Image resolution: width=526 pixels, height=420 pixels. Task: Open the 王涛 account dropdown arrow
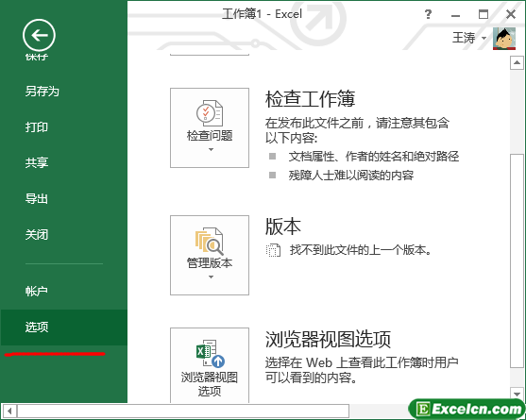pyautogui.click(x=484, y=38)
